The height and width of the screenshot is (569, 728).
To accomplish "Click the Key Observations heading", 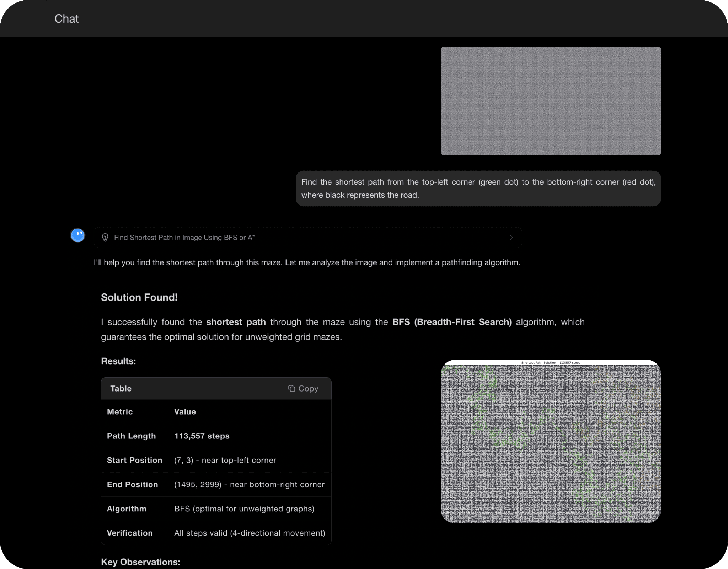I will [x=140, y=562].
